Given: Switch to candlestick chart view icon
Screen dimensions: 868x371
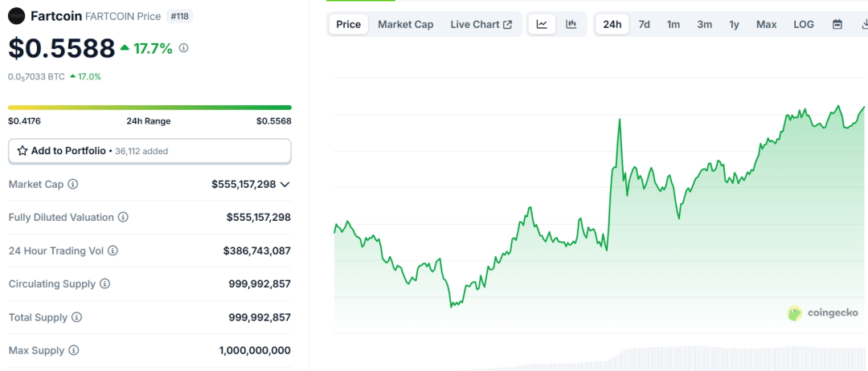Looking at the screenshot, I should click(x=571, y=24).
